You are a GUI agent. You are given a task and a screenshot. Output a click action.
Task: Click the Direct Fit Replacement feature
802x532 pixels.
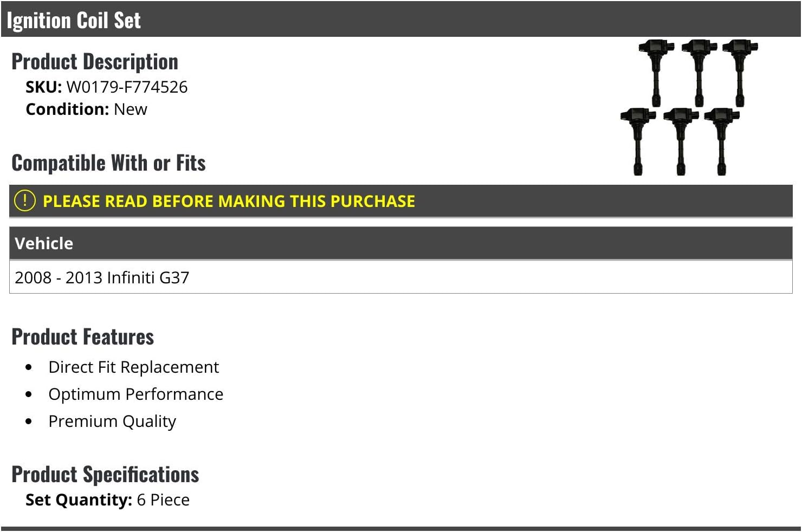coord(133,367)
